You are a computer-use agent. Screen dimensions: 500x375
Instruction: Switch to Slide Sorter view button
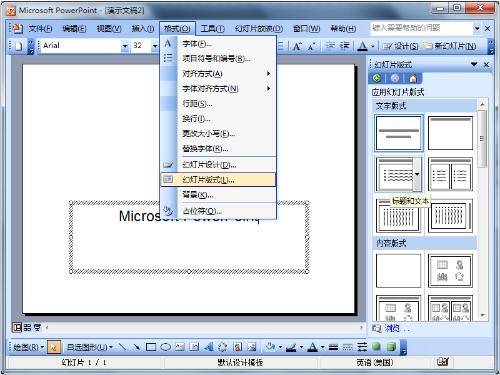click(x=27, y=328)
